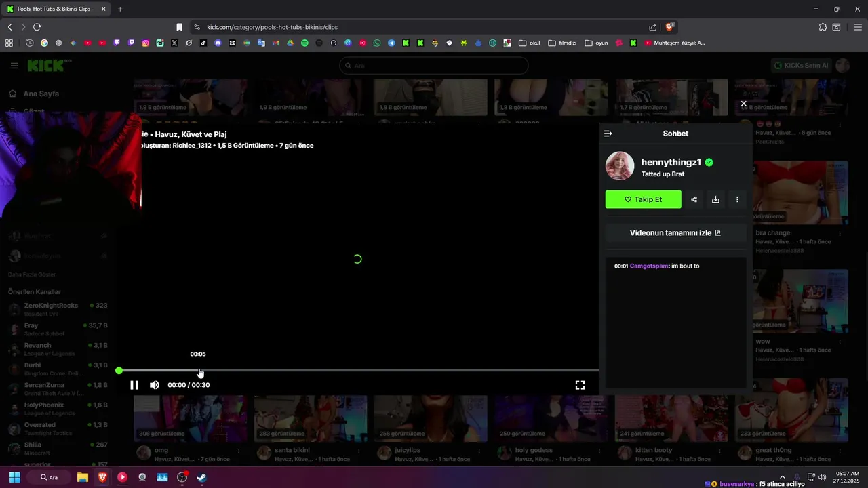Open hennythingz1 profile avatar
Viewport: 868px width, 488px height.
coord(620,166)
